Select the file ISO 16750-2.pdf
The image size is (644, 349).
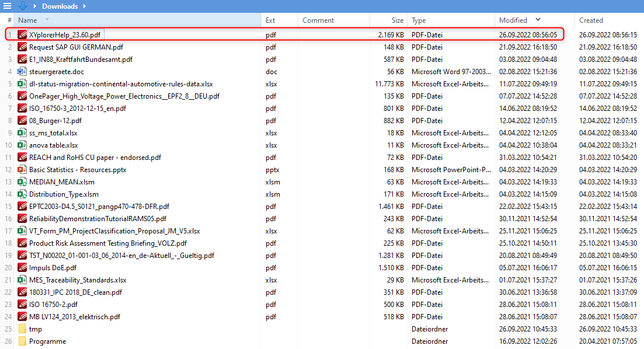click(x=53, y=305)
